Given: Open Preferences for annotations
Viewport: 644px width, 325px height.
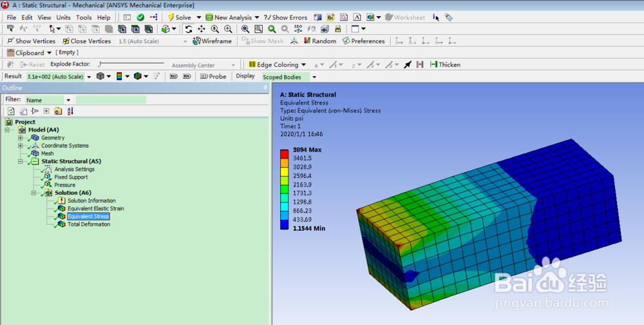Looking at the screenshot, I should pyautogui.click(x=363, y=41).
